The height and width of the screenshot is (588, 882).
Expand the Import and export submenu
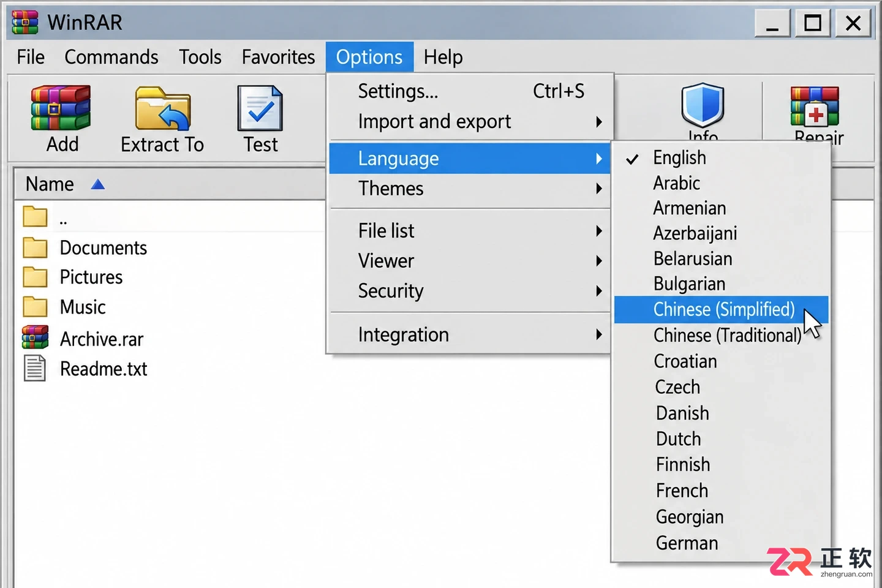470,121
